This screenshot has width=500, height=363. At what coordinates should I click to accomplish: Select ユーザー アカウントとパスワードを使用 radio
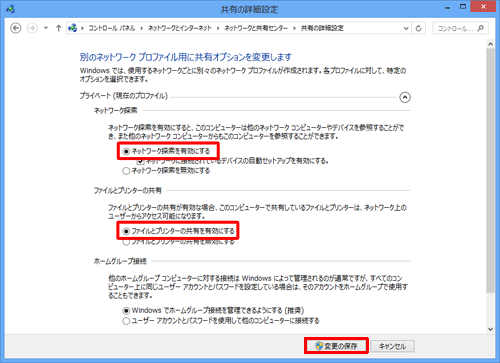(126, 321)
